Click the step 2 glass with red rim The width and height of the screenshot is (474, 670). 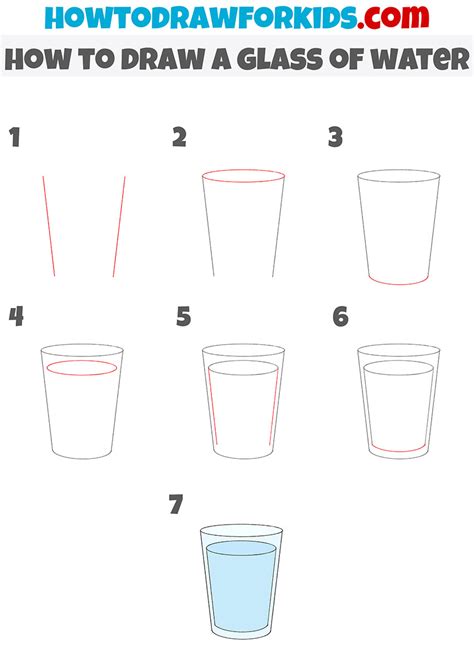pyautogui.click(x=243, y=223)
